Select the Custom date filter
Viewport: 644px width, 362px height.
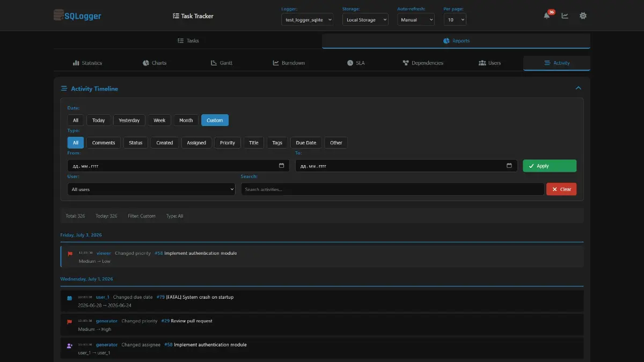click(x=215, y=120)
